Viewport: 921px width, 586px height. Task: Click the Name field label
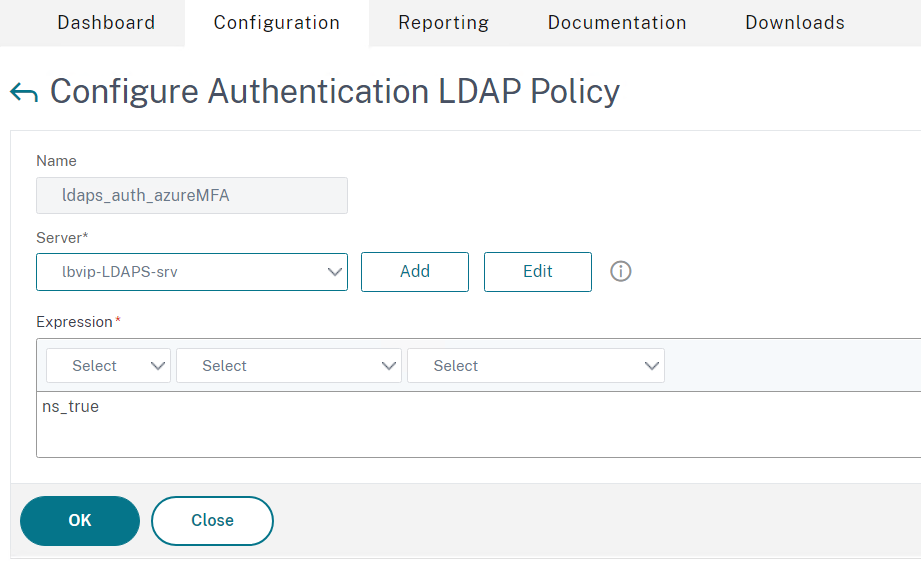coord(56,161)
